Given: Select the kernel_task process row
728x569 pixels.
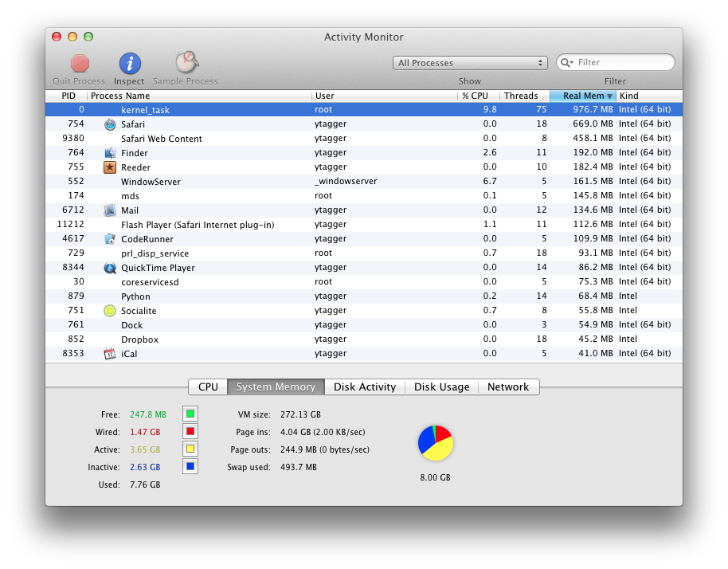Looking at the screenshot, I should tap(364, 110).
